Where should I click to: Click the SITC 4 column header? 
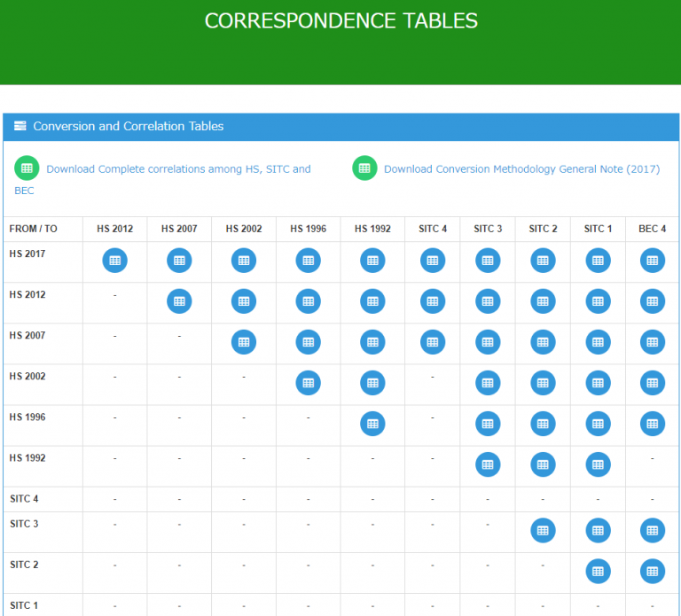click(432, 229)
